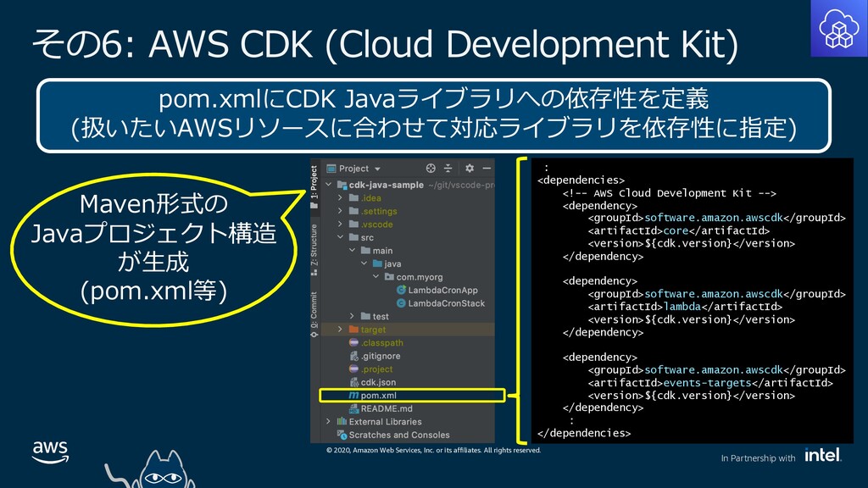This screenshot has height=488, width=868.
Task: Click the AWS logo on the slide
Action: click(50, 452)
